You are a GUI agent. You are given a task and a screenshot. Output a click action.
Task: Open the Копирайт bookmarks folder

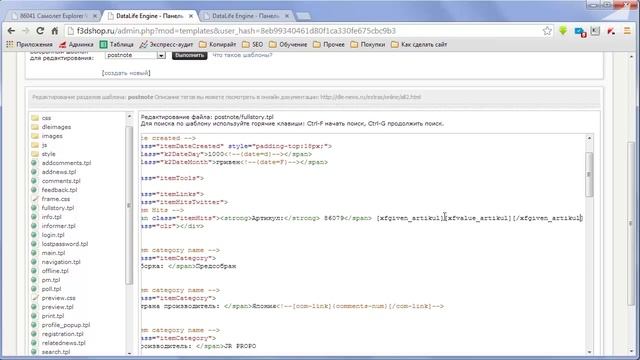tap(218, 44)
